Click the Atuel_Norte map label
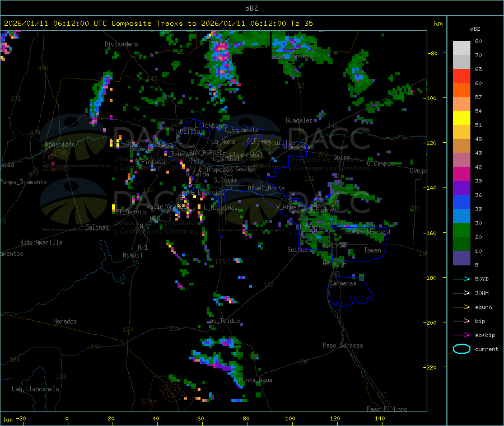The width and height of the screenshot is (504, 426). coord(266,188)
